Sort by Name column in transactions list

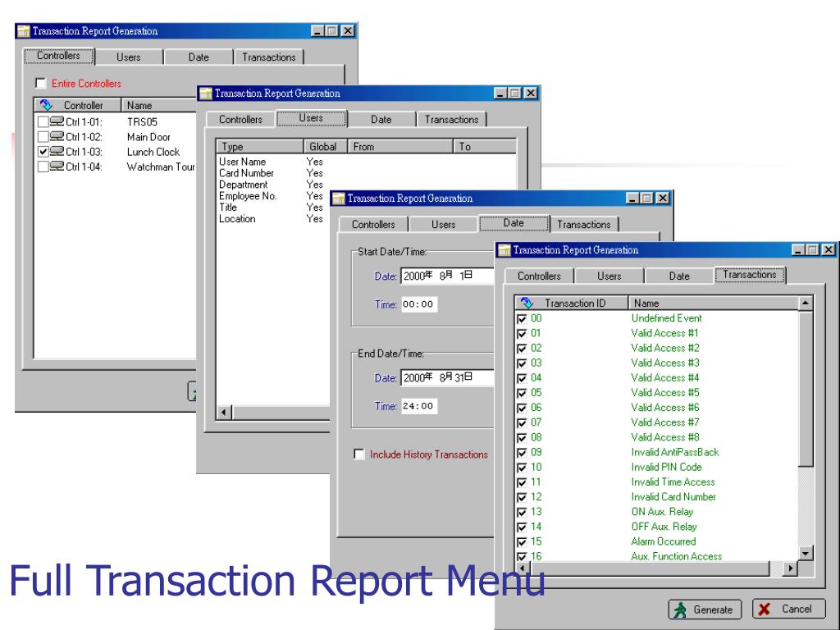click(x=713, y=304)
